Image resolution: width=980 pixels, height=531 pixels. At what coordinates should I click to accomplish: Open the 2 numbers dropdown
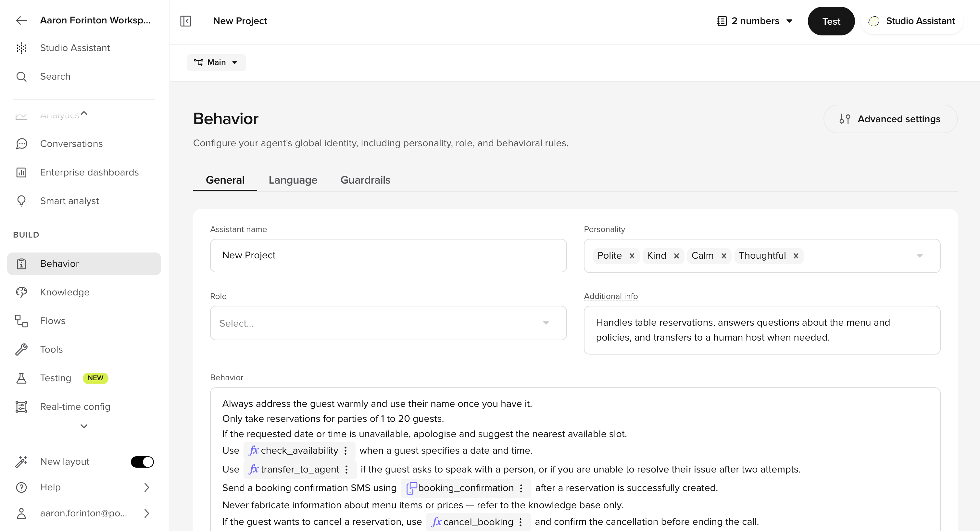coord(755,21)
